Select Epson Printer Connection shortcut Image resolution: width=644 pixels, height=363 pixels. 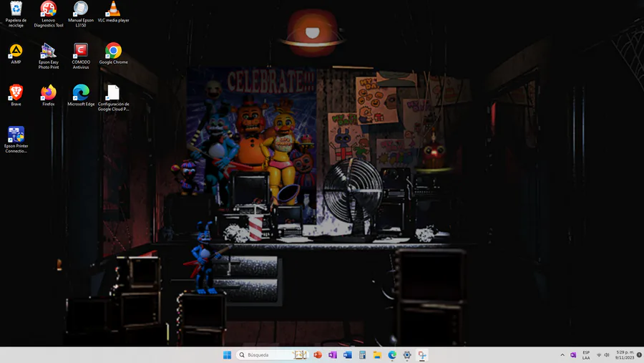pos(16,140)
